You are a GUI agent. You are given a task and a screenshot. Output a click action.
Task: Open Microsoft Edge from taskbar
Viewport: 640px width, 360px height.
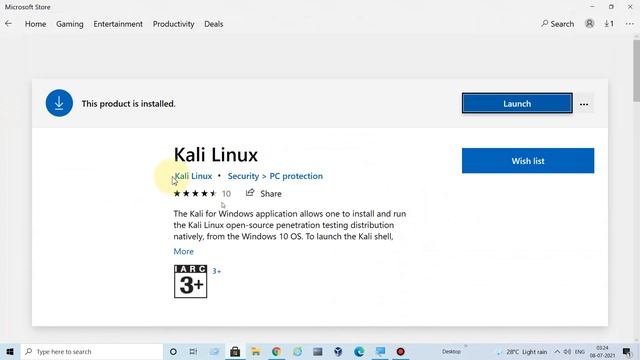pos(359,351)
